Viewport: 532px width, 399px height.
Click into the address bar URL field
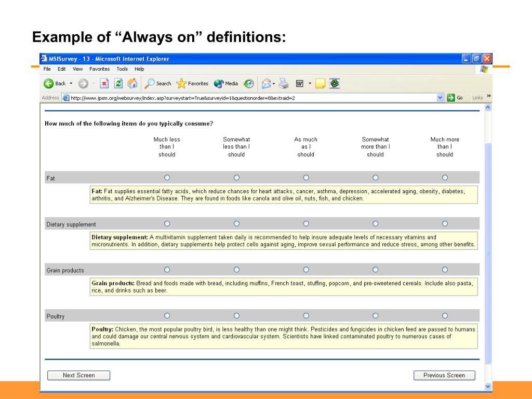point(249,98)
